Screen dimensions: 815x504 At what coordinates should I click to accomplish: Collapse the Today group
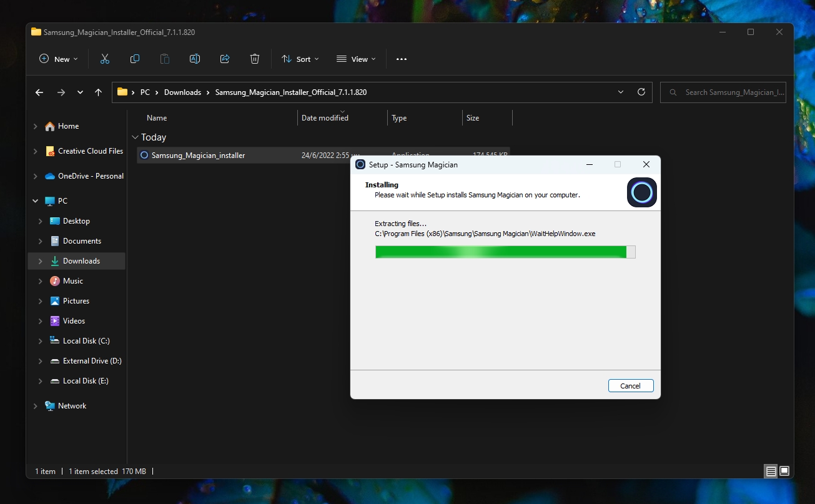coord(136,137)
